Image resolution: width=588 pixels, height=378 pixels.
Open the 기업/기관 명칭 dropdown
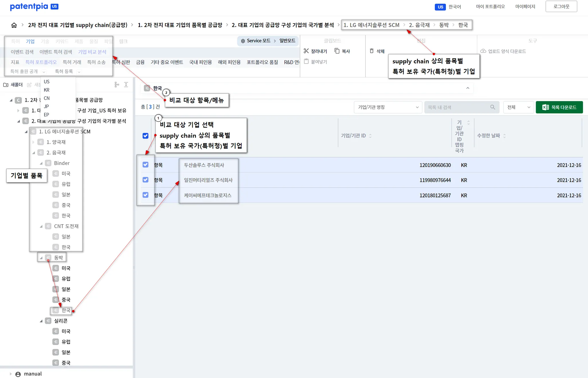point(388,107)
